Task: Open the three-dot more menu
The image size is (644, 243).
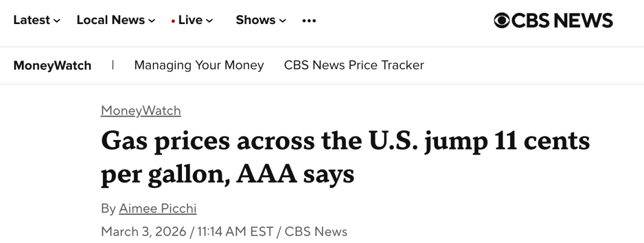Action: click(309, 20)
